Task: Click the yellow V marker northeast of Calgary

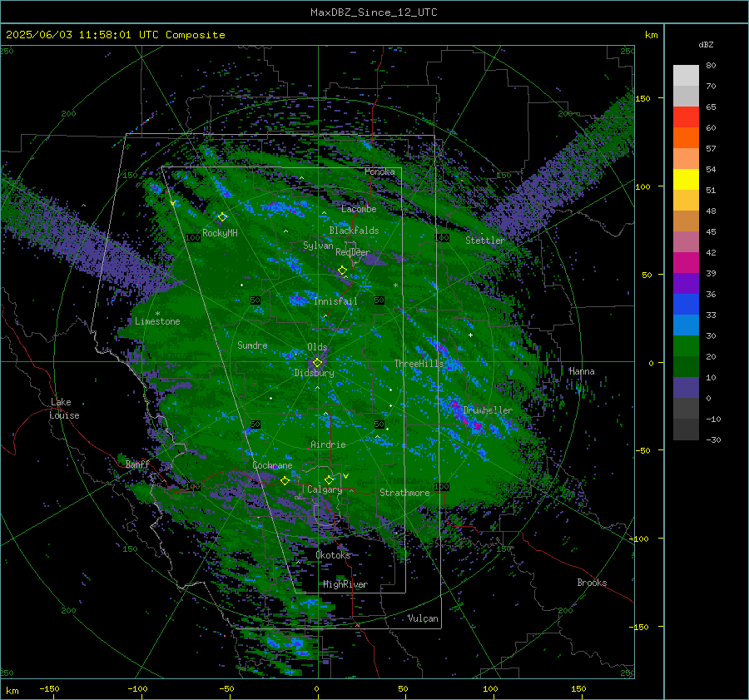Action: (345, 476)
